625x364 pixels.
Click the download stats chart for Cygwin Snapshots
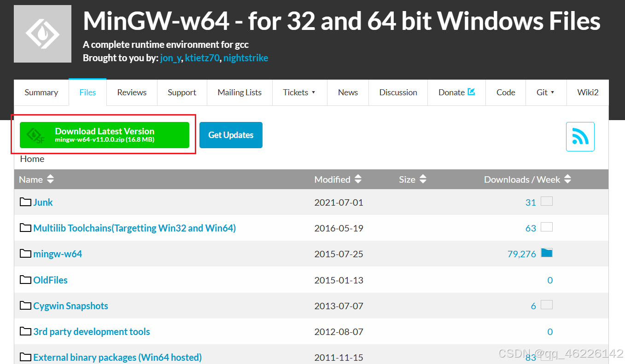coord(547,305)
